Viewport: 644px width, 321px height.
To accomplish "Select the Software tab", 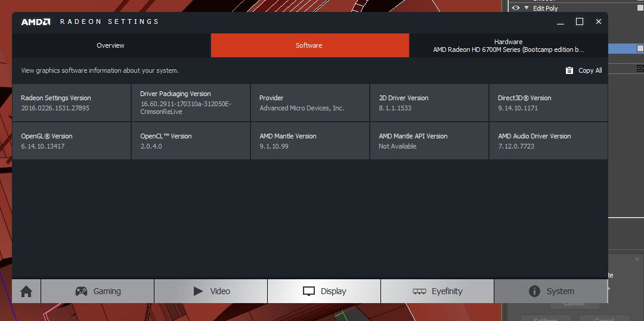I will pos(309,45).
